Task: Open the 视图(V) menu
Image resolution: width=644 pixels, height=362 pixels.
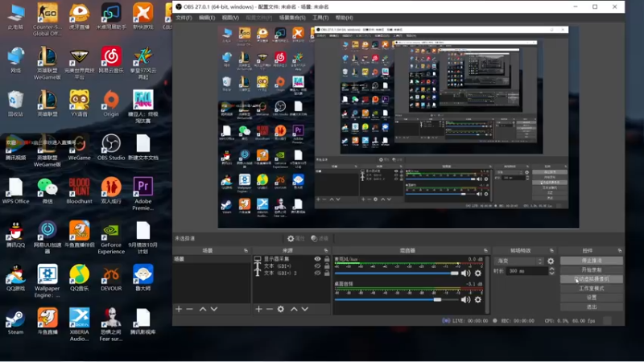Action: (x=230, y=18)
